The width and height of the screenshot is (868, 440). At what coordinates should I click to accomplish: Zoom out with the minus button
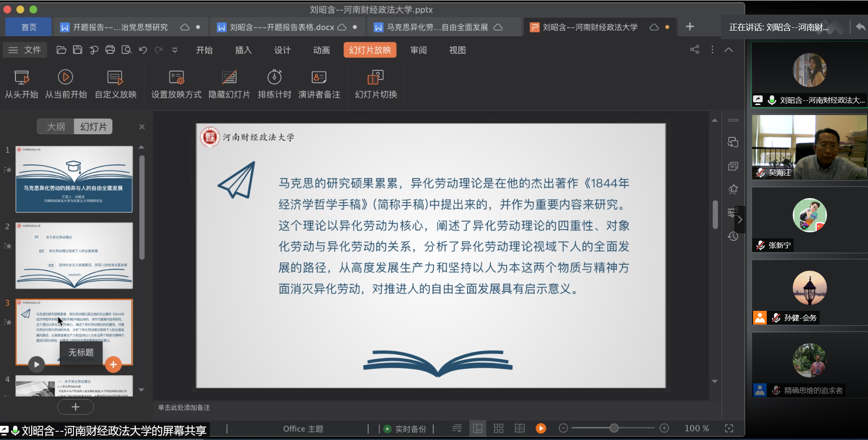coord(563,428)
